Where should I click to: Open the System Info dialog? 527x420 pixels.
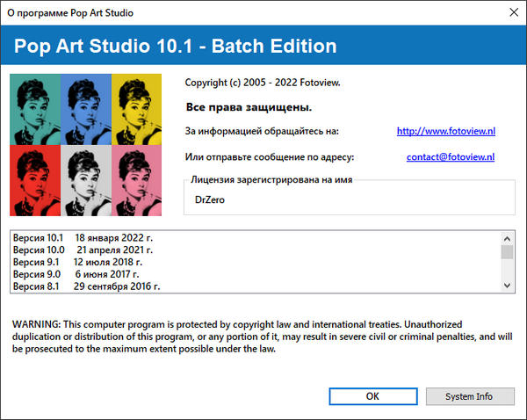pyautogui.click(x=468, y=396)
